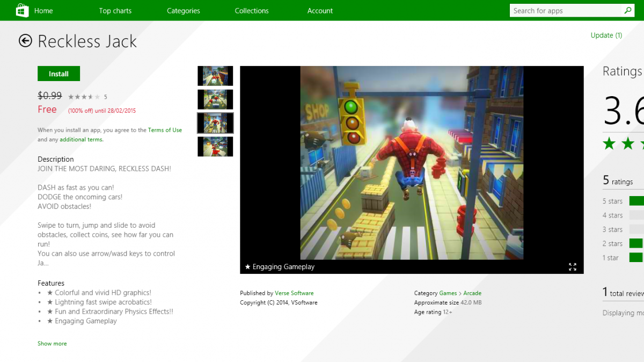Click the Windows Store logo icon
Image resolution: width=644 pixels, height=362 pixels.
coord(22,10)
